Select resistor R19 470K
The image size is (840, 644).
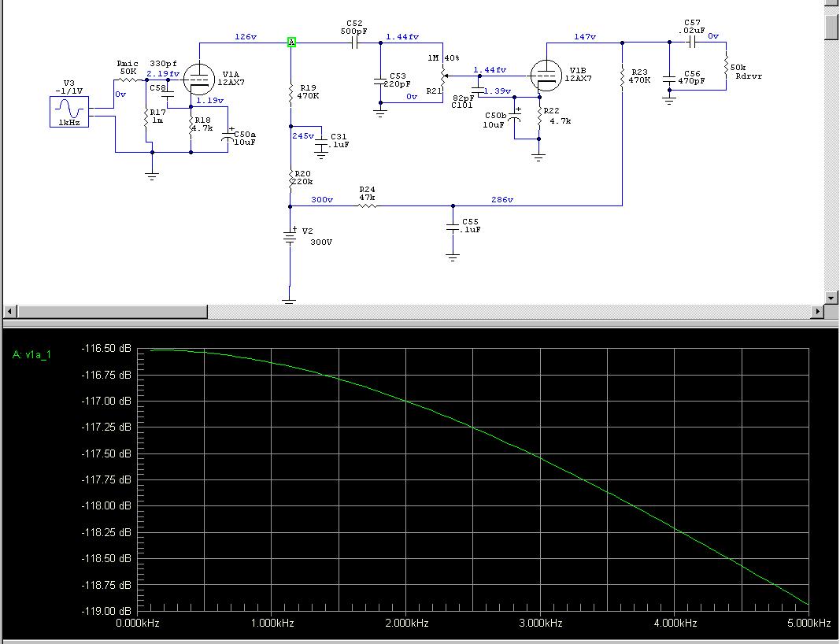[291, 94]
